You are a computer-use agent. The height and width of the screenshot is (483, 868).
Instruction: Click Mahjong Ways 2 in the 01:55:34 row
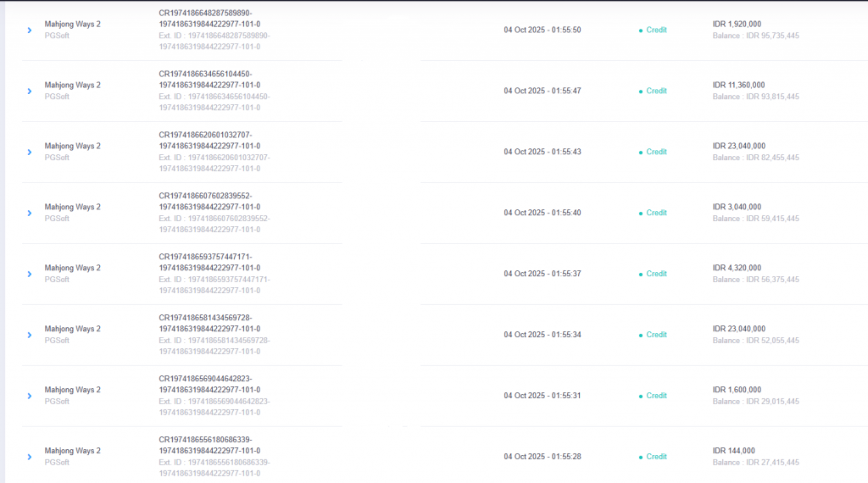(x=72, y=329)
